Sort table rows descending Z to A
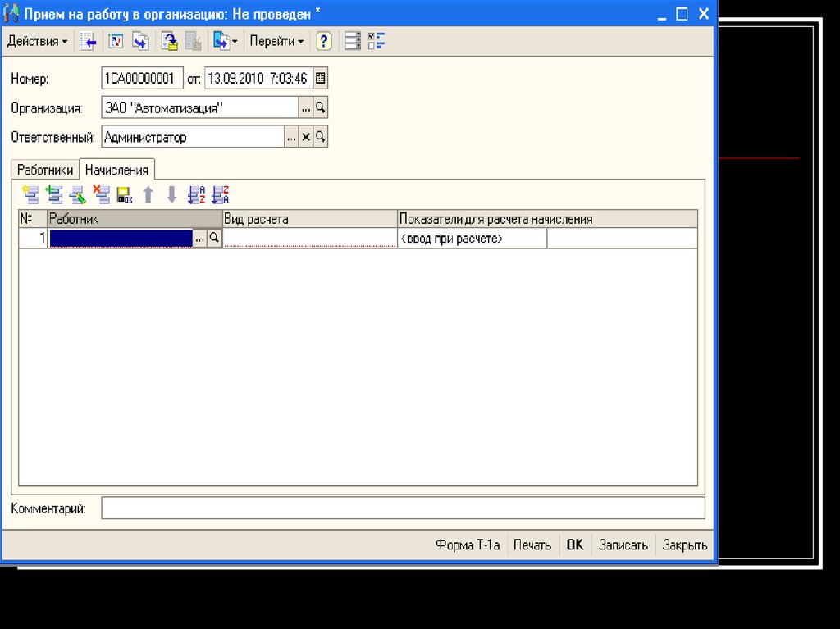The height and width of the screenshot is (629, 840). [x=220, y=194]
